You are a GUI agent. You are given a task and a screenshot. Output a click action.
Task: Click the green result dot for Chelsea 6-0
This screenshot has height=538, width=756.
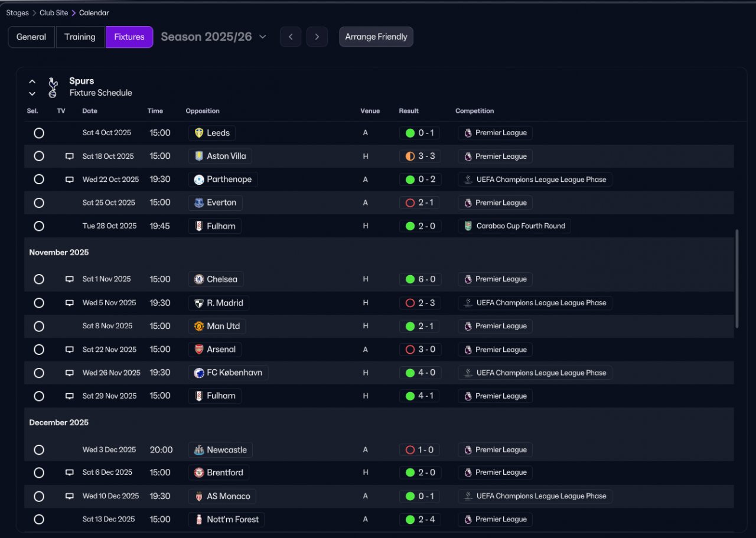pyautogui.click(x=410, y=279)
